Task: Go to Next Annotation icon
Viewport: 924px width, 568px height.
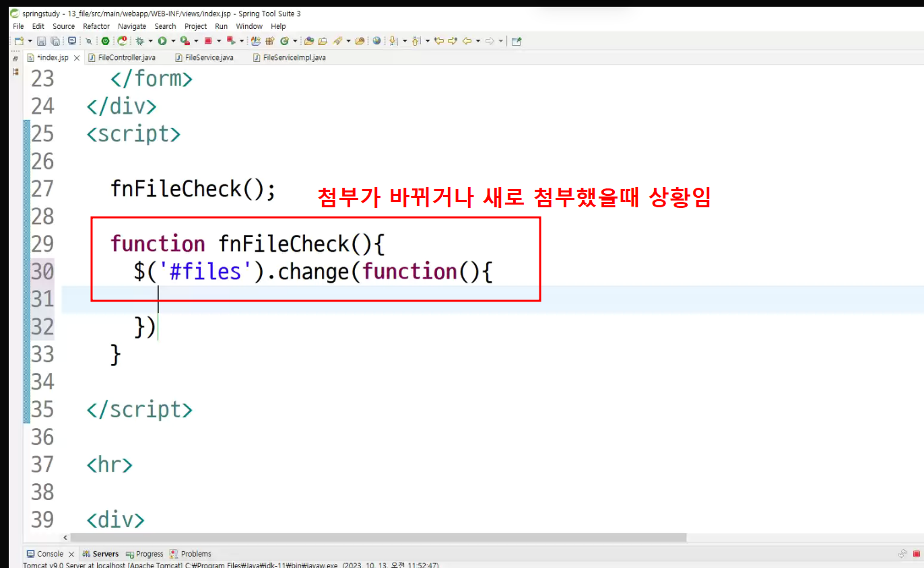Action: coord(393,41)
